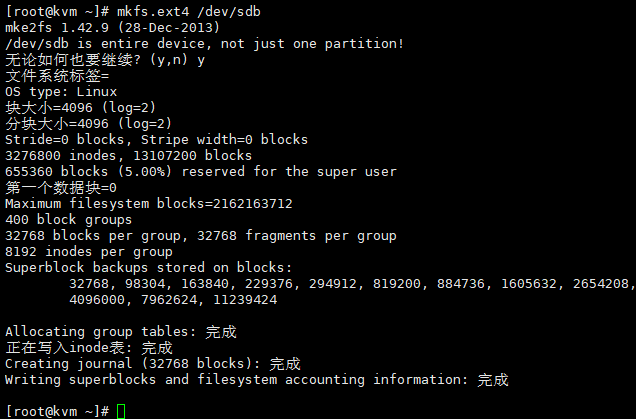The width and height of the screenshot is (636, 419).
Task: Click the 'Writing superblocks and filesystem accounting' line
Action: pos(256,380)
